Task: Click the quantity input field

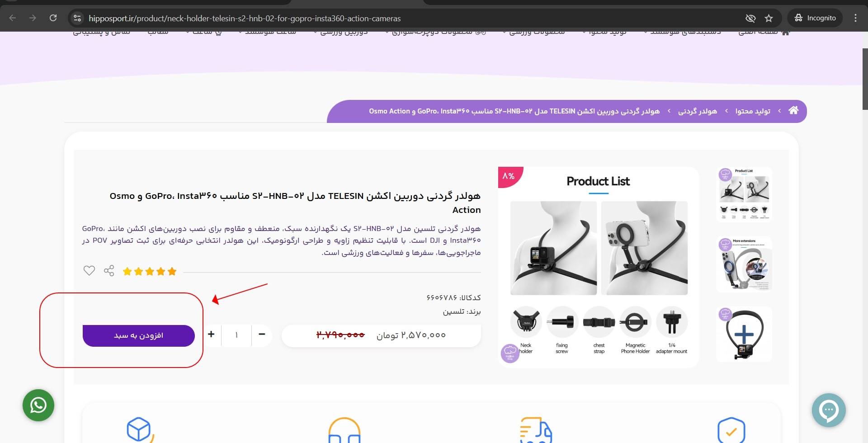Action: point(236,335)
